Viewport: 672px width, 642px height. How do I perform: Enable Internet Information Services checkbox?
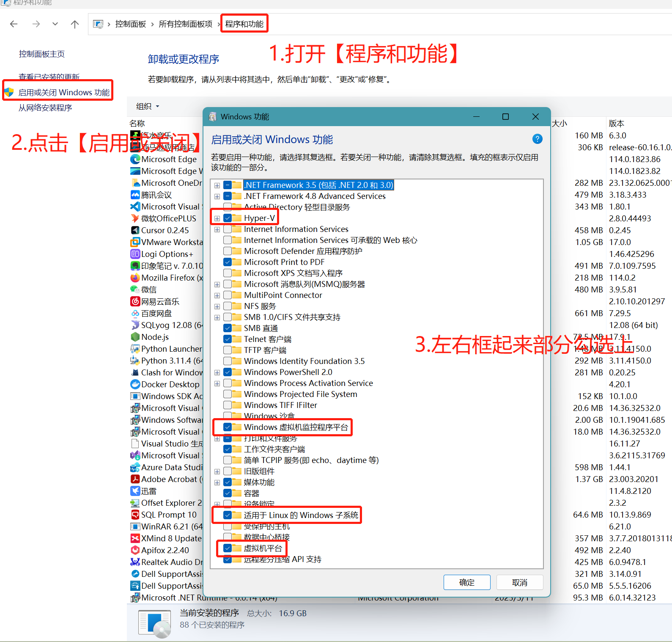(228, 229)
